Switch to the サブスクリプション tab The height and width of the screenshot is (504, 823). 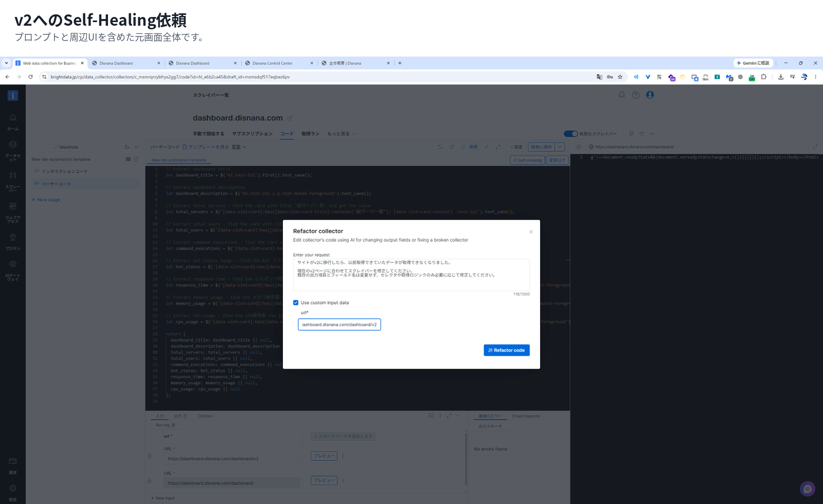click(x=252, y=134)
